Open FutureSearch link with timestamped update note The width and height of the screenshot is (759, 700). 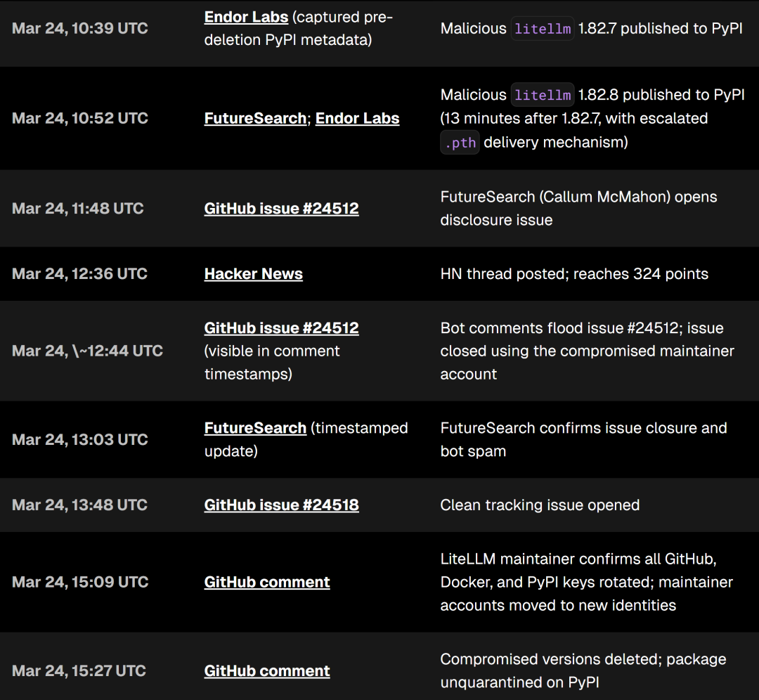coord(255,427)
